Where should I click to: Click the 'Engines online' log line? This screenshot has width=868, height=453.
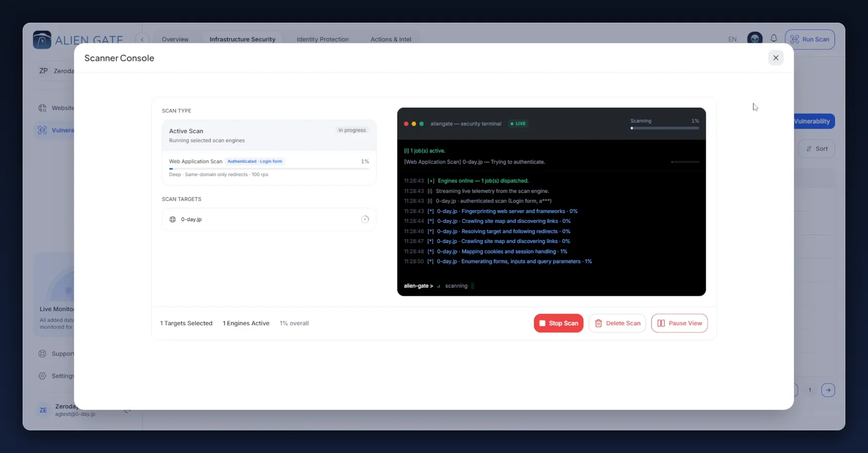point(466,181)
